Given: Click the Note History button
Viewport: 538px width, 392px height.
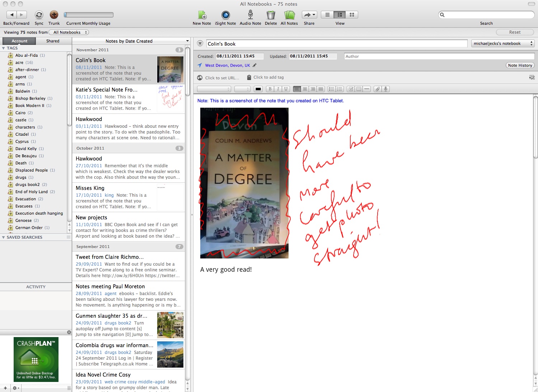Looking at the screenshot, I should point(520,65).
